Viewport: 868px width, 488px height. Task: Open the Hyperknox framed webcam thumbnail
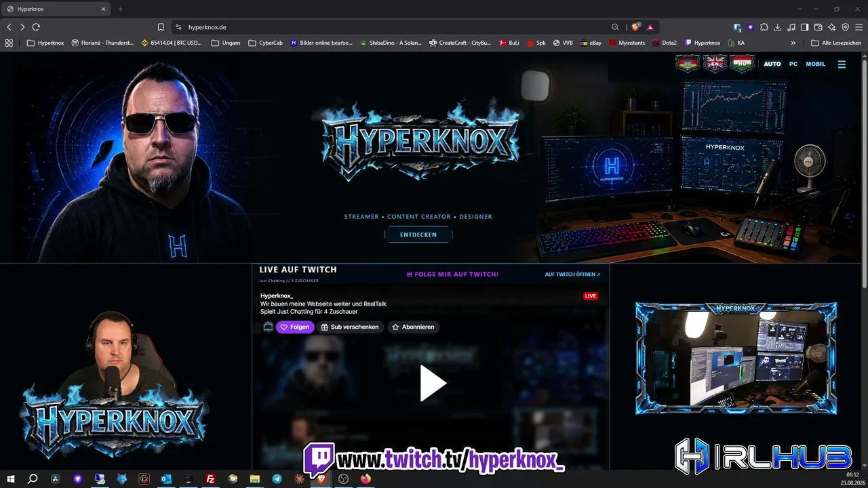pyautogui.click(x=736, y=358)
